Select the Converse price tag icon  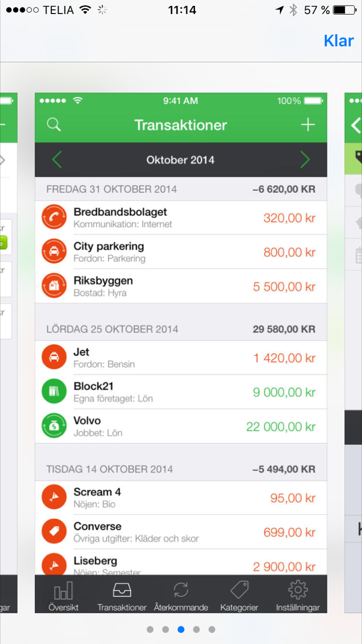pos(54,531)
